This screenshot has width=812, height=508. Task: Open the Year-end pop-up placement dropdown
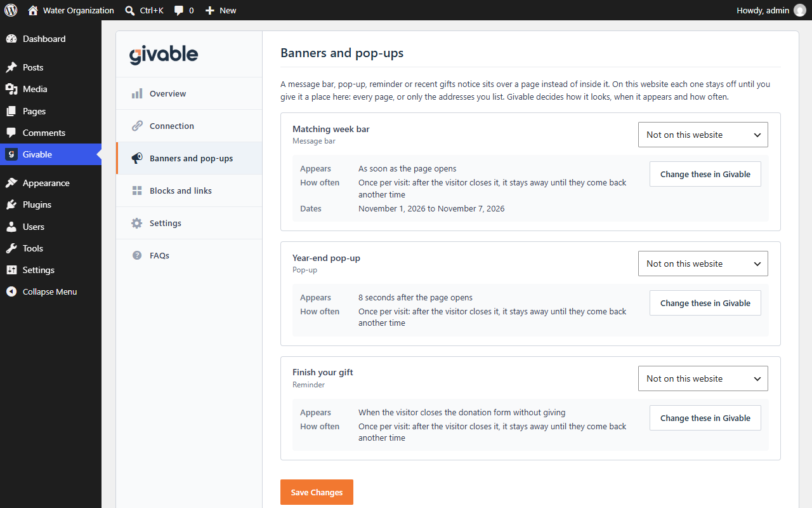coord(703,264)
